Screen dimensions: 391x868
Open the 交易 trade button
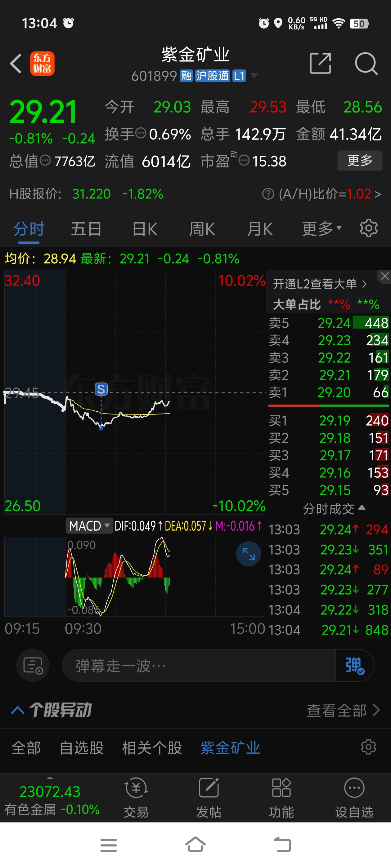click(x=136, y=798)
